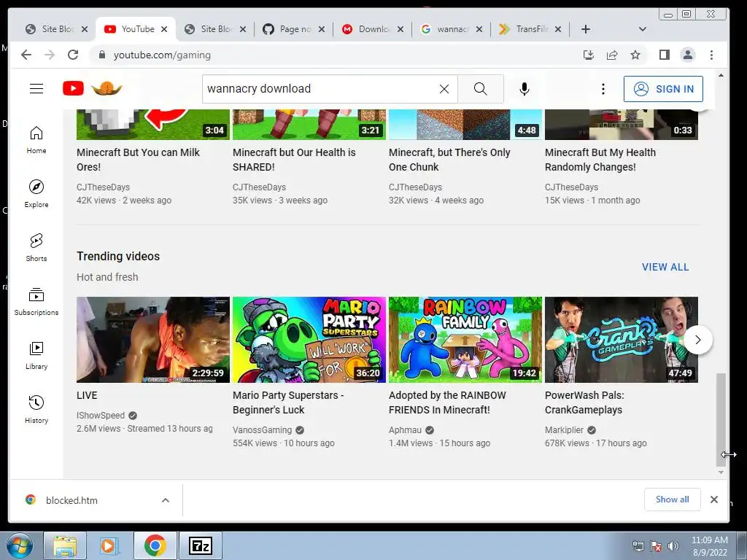The image size is (747, 560).
Task: Open PowerWash Pals CrankGameplays thumbnail
Action: click(x=622, y=340)
